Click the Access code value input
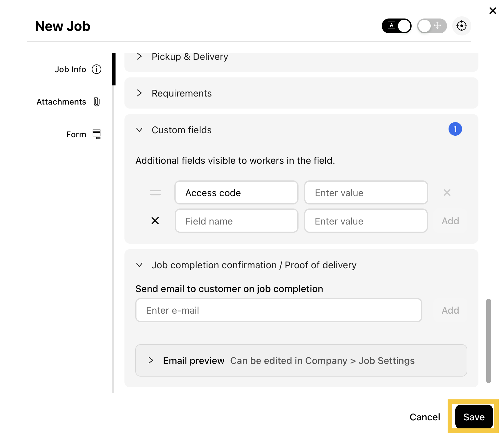Screen dimensions: 504x433 pyautogui.click(x=366, y=193)
